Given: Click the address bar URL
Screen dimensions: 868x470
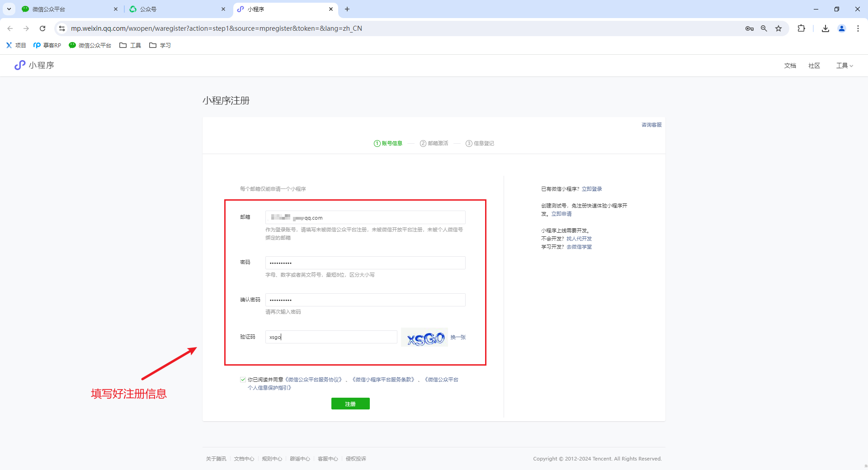Looking at the screenshot, I should point(216,28).
